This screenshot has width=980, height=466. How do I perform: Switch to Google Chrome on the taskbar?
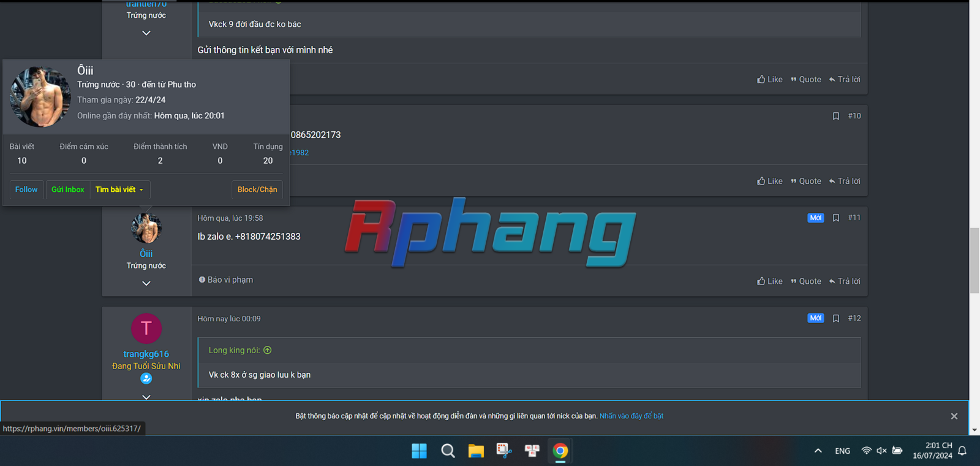click(x=560, y=451)
